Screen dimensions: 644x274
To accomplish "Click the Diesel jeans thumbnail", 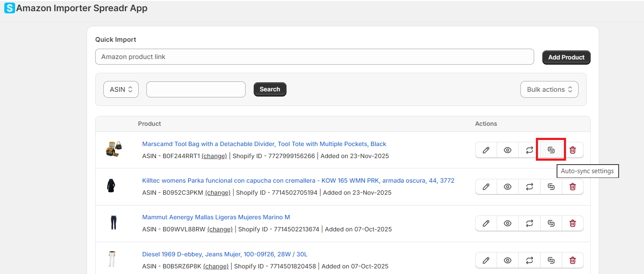I will (112, 260).
